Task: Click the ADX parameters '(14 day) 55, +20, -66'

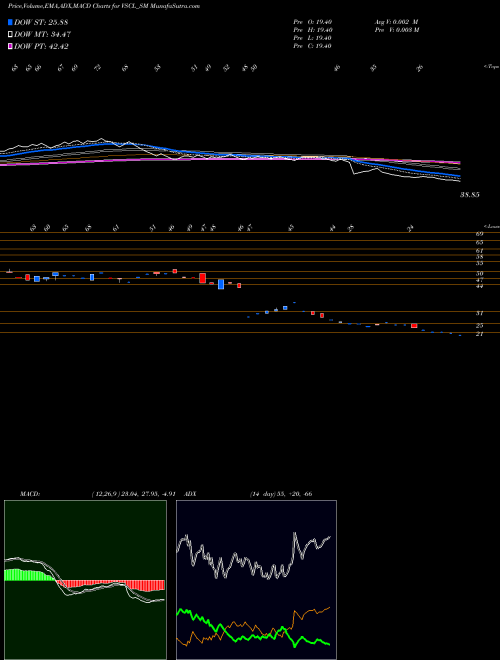Action: tap(281, 494)
